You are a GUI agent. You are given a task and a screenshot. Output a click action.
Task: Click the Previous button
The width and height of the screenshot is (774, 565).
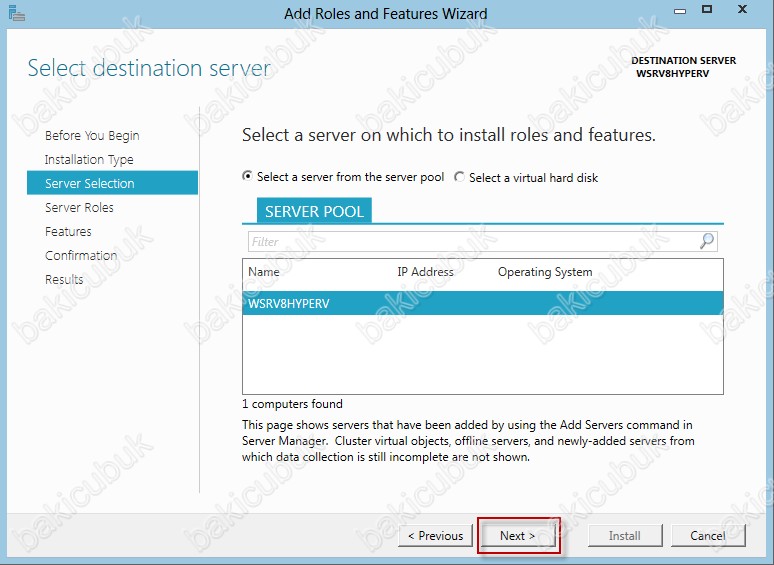pyautogui.click(x=435, y=536)
